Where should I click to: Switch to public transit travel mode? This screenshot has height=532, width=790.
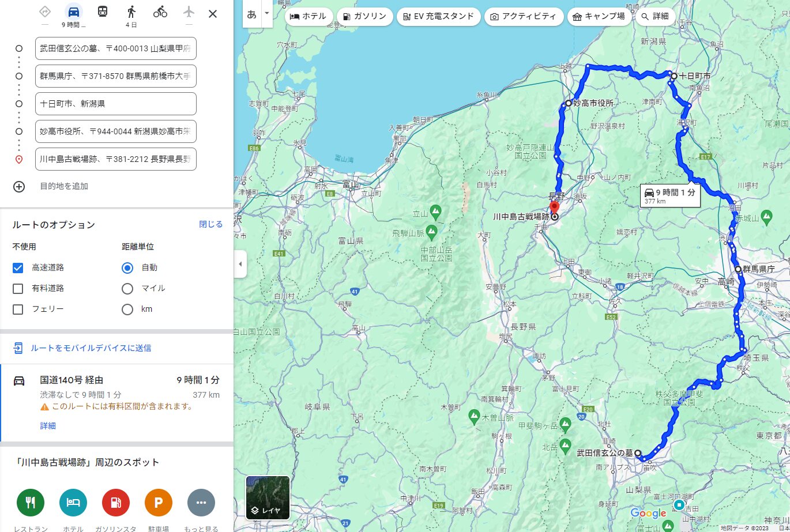(x=102, y=12)
